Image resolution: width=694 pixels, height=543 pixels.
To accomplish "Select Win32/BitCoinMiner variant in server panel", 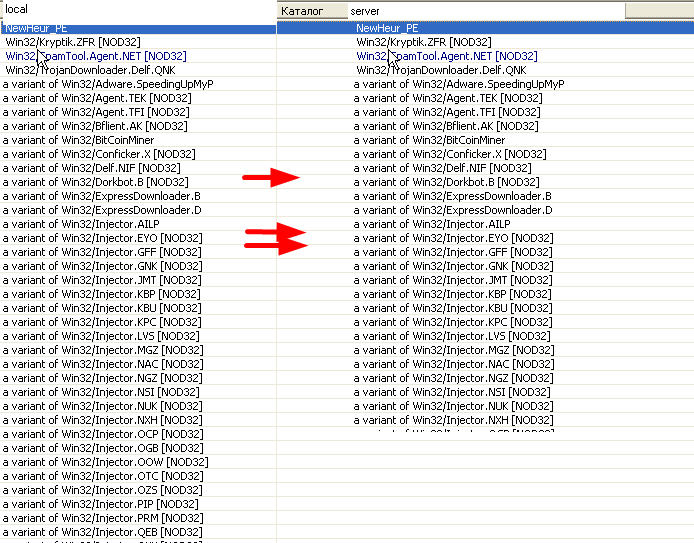I will coord(429,140).
